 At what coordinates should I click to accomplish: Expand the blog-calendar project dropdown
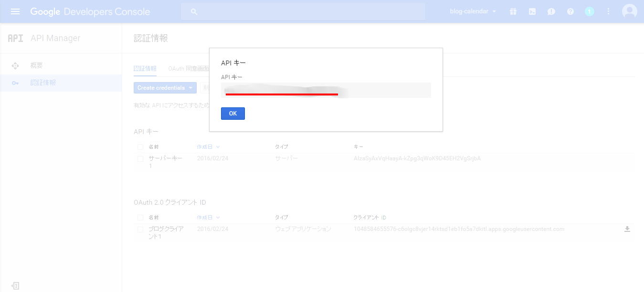point(473,11)
